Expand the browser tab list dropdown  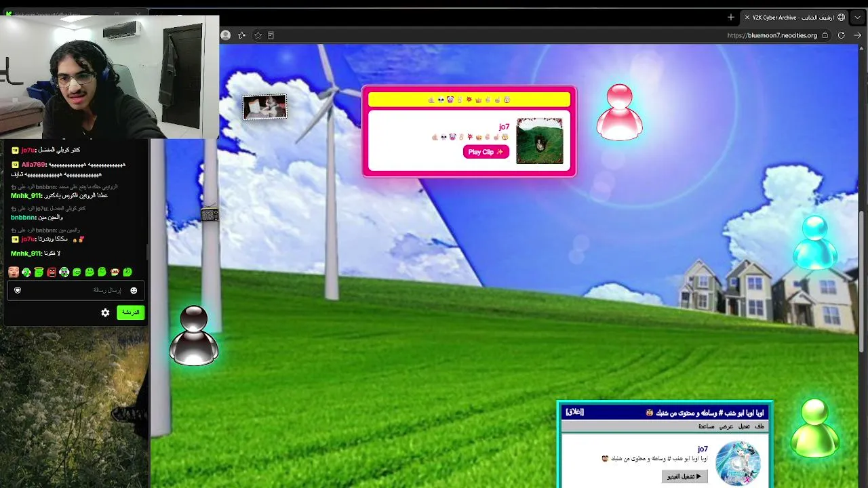(858, 17)
